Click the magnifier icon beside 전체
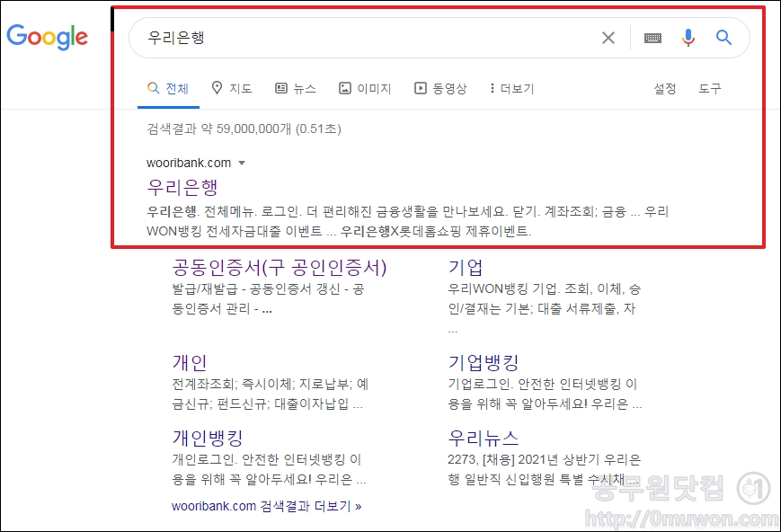The width and height of the screenshot is (781, 532). tap(154, 88)
